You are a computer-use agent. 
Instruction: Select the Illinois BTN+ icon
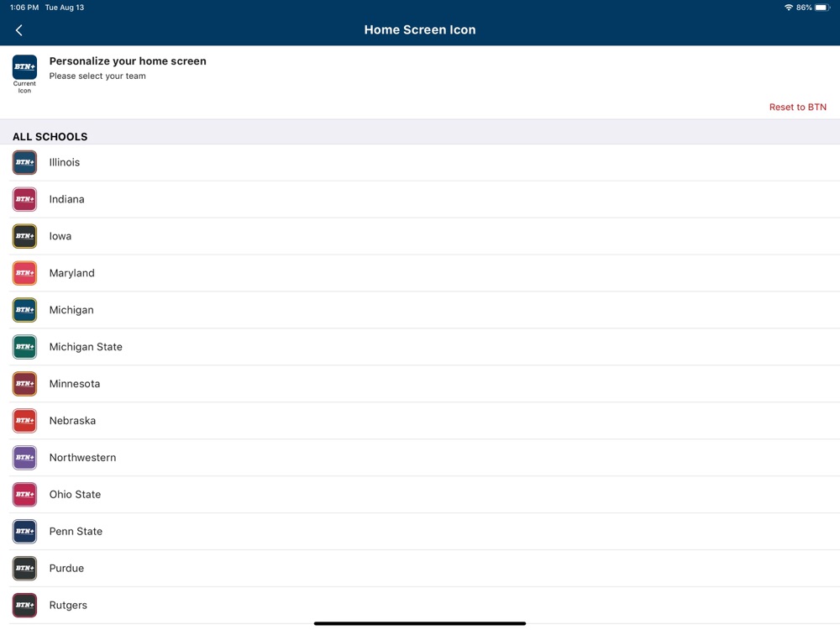pyautogui.click(x=24, y=162)
